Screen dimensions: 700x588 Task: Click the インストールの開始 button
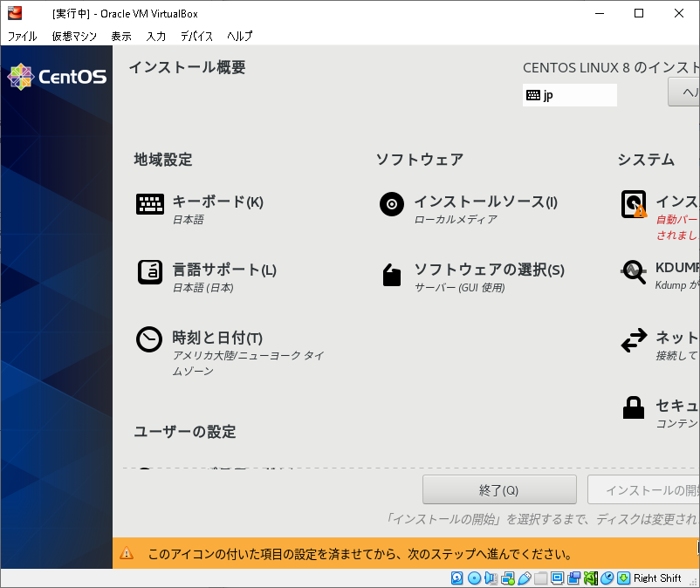pyautogui.click(x=643, y=489)
